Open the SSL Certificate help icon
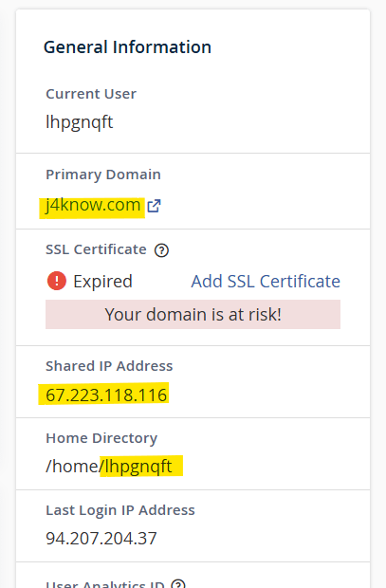 coord(161,250)
